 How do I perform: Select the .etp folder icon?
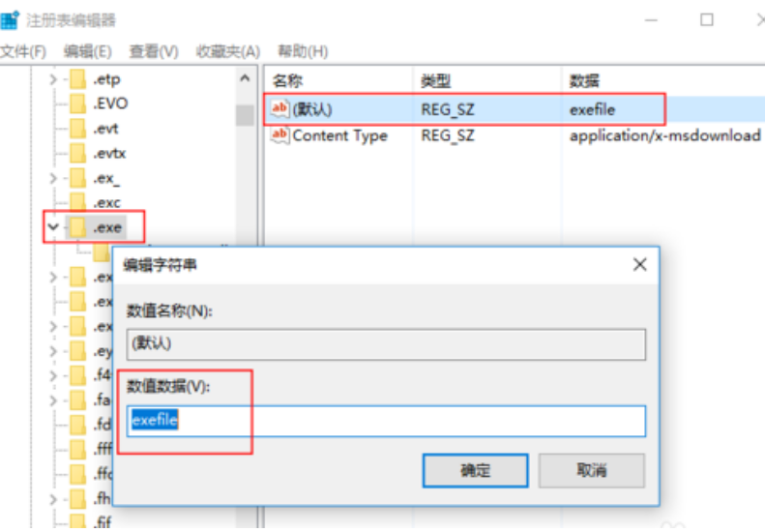tap(78, 79)
